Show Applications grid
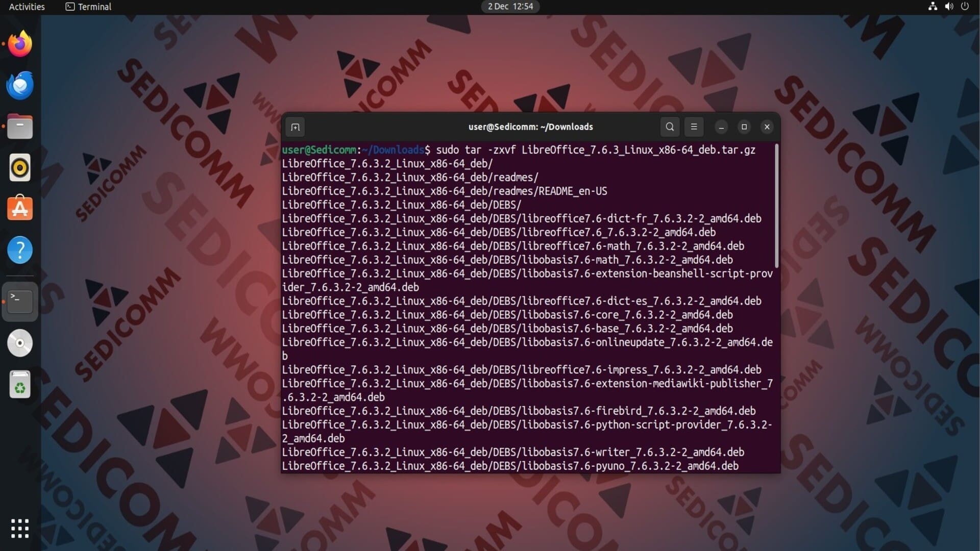 pyautogui.click(x=20, y=529)
